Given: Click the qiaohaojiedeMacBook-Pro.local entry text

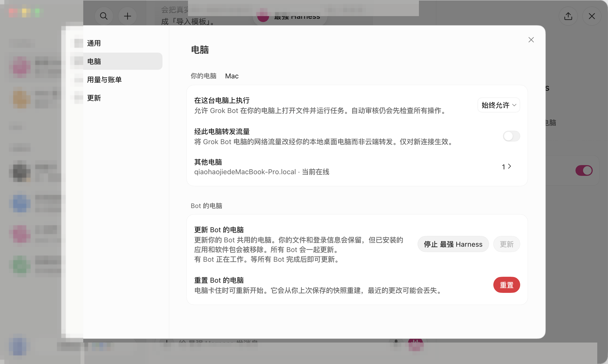Looking at the screenshot, I should click(x=245, y=172).
